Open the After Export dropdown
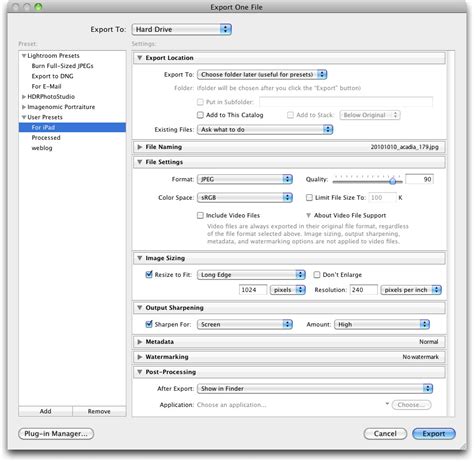This screenshot has width=474, height=462. 315,389
